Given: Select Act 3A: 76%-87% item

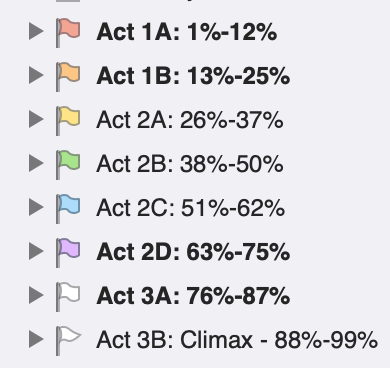Looking at the screenshot, I should coord(193,296).
